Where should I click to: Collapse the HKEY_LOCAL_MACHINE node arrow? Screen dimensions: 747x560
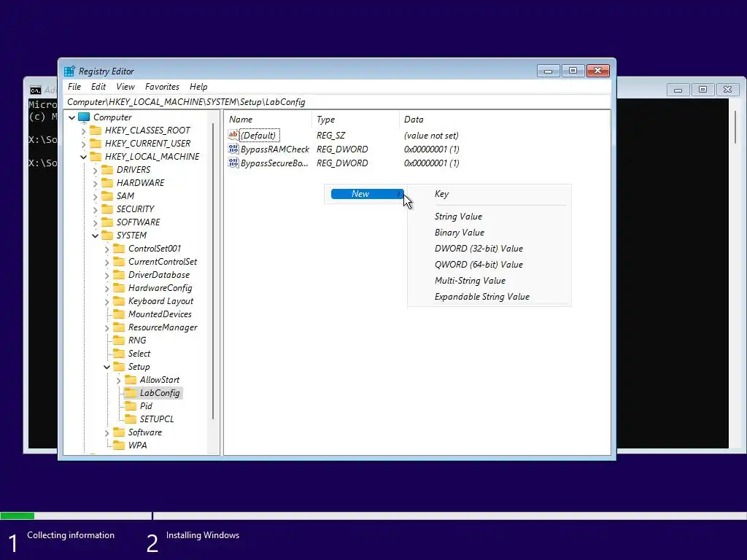click(83, 157)
